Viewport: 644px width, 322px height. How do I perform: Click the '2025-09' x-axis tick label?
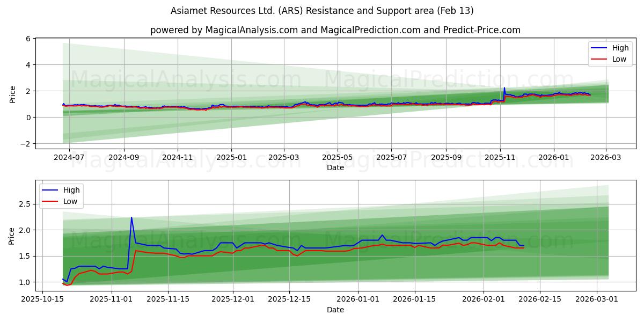(445, 158)
